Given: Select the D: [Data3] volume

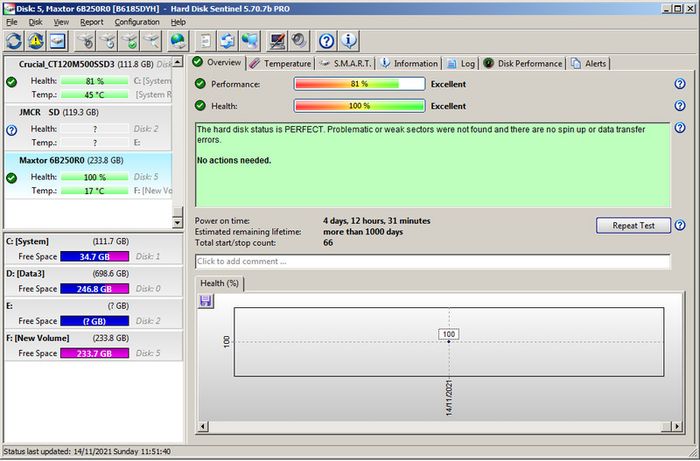Looking at the screenshot, I should [93, 281].
